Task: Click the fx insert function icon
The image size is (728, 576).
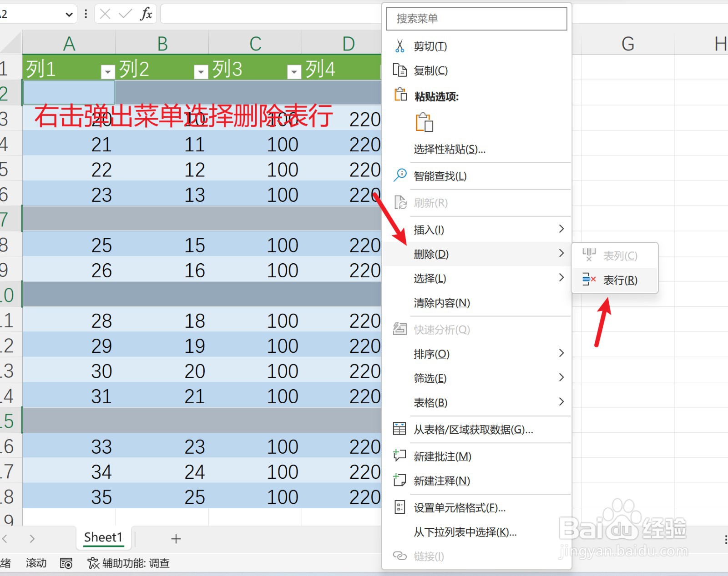Action: tap(146, 14)
